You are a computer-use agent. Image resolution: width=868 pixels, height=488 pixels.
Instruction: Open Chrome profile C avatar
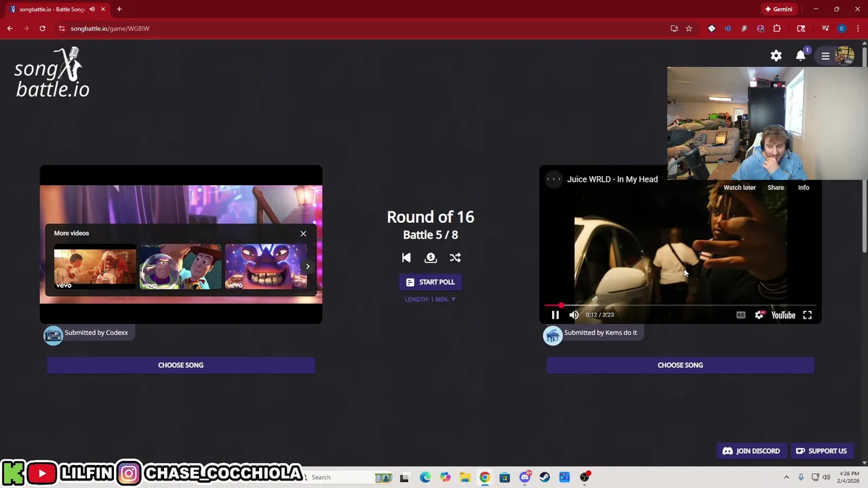842,28
